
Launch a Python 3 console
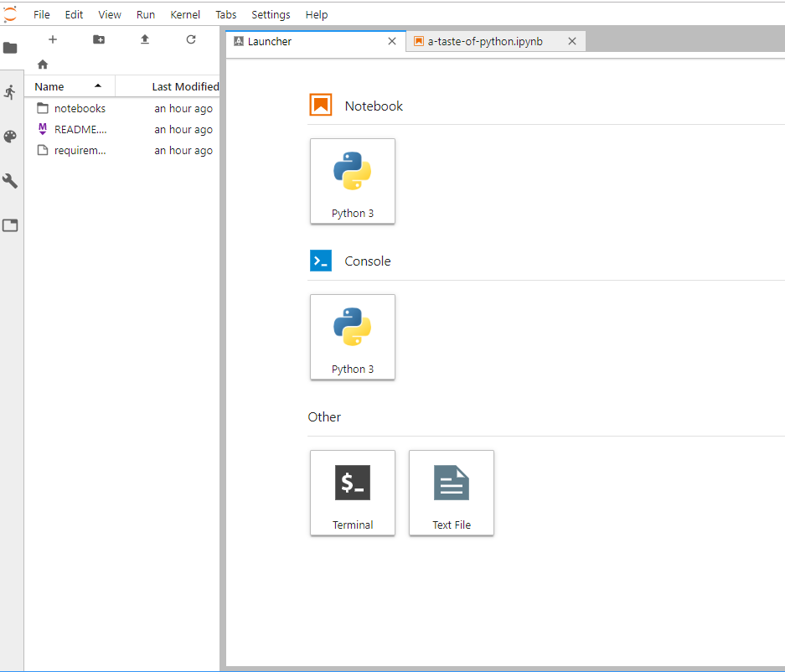click(x=353, y=337)
